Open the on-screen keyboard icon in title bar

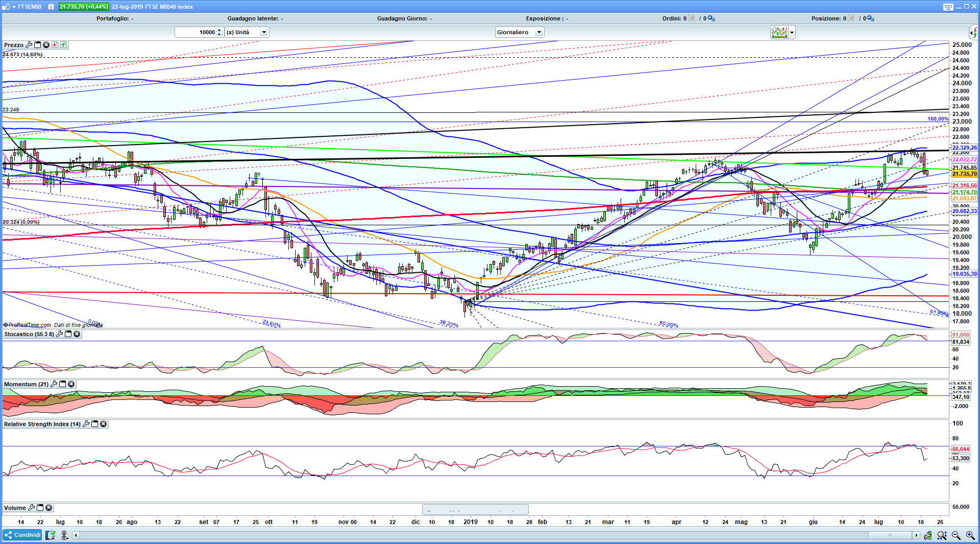point(948,7)
